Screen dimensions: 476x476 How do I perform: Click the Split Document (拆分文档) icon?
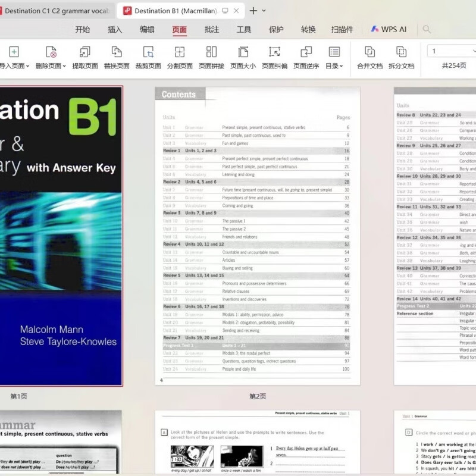401,52
